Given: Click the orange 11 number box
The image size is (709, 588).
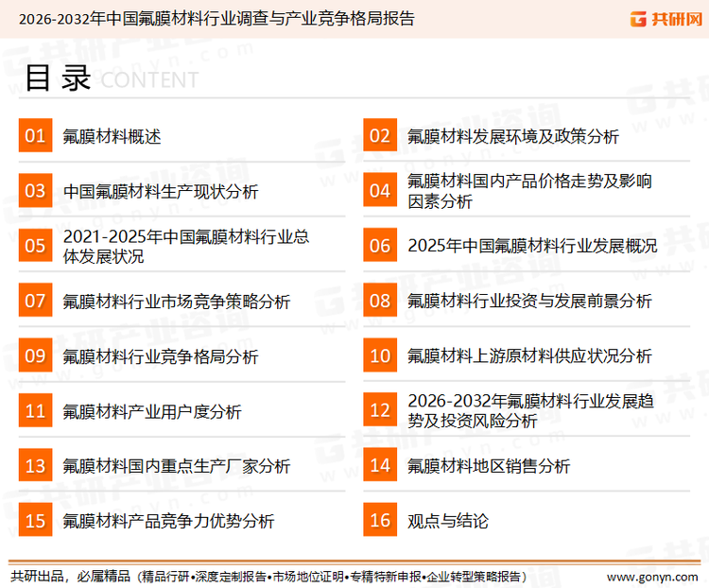Looking at the screenshot, I should click(x=35, y=410).
